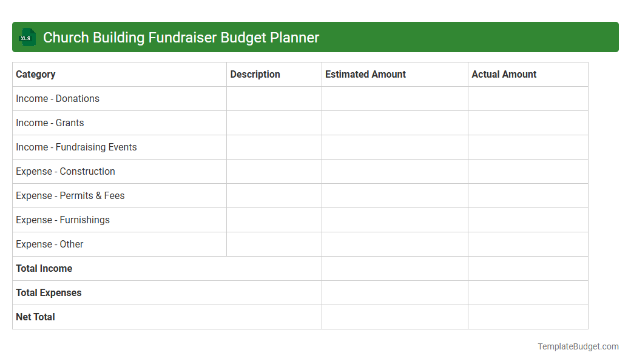Click the Estimated Amount cell for Donations
Image resolution: width=631 pixels, height=364 pixels.
tap(394, 98)
